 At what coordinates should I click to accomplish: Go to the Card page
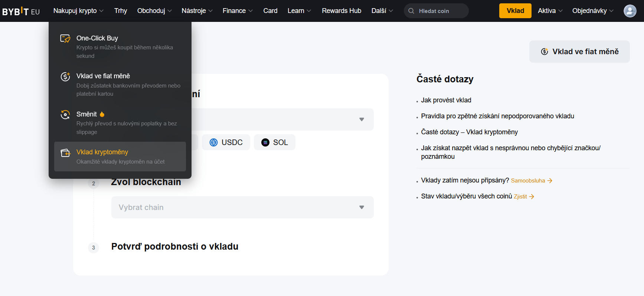270,11
